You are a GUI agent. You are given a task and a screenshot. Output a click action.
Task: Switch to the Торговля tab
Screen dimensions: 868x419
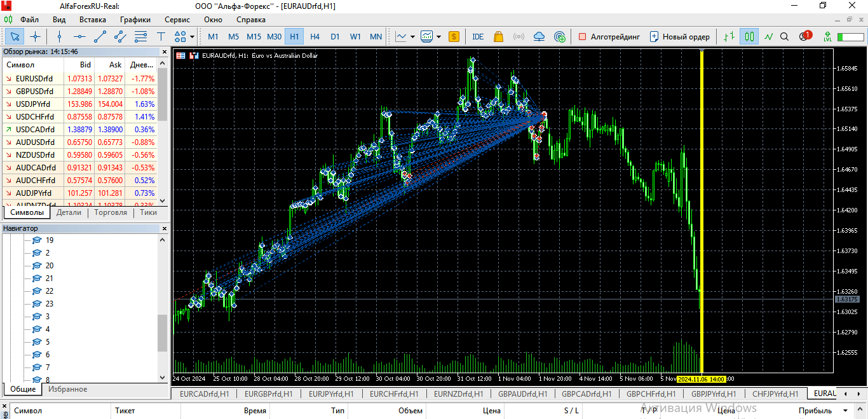(x=111, y=212)
